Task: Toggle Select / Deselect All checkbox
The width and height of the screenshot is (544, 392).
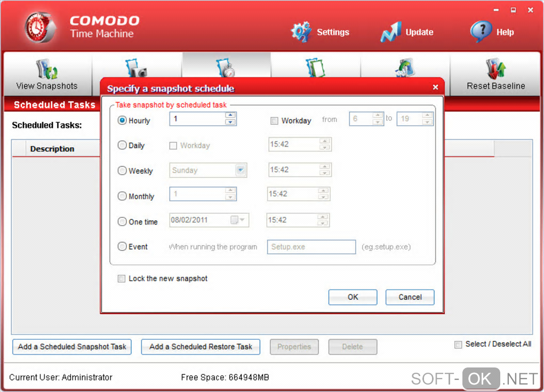Action: pos(458,345)
